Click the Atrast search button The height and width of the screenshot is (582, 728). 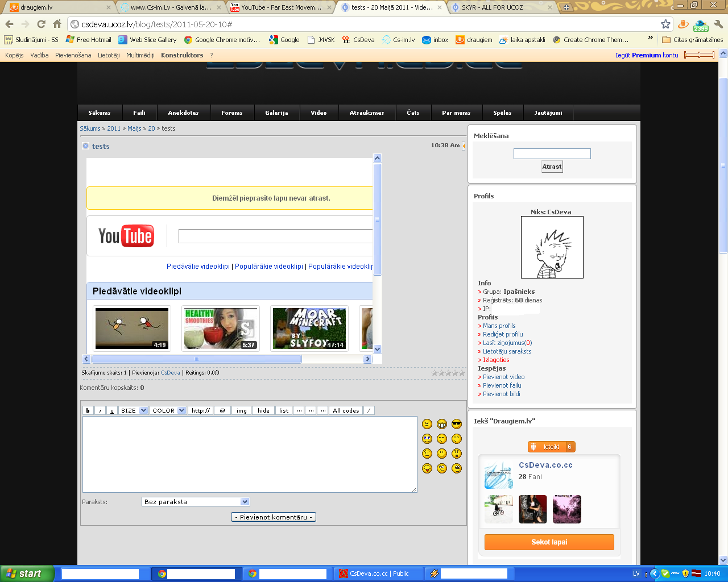click(552, 167)
